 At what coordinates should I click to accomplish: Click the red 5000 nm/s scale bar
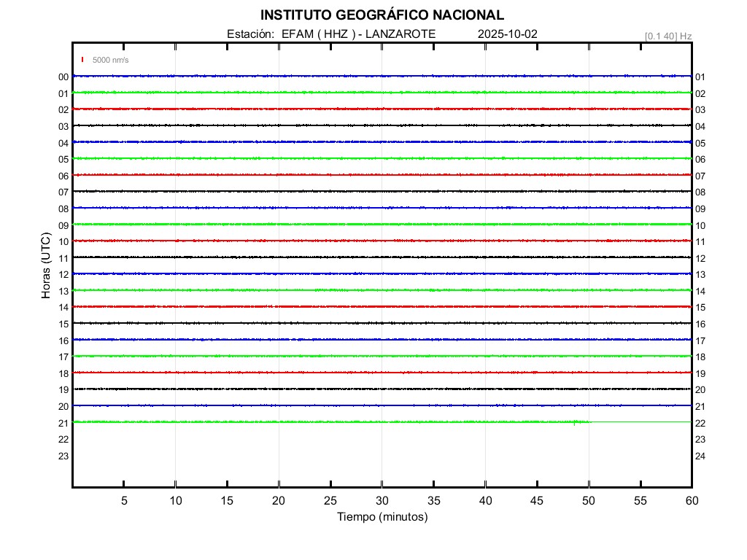point(83,60)
